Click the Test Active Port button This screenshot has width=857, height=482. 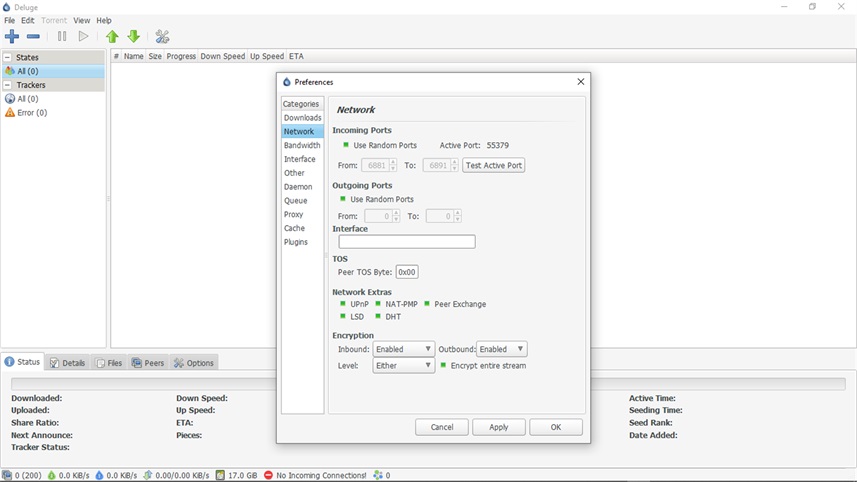click(494, 165)
